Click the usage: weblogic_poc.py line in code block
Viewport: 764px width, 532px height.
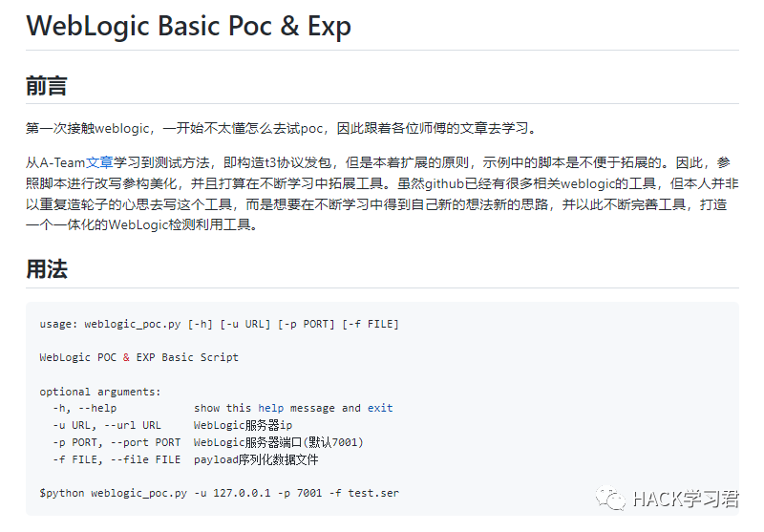pos(220,324)
